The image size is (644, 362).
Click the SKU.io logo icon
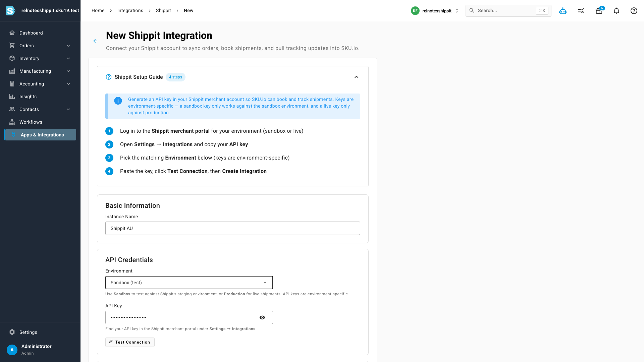click(11, 11)
